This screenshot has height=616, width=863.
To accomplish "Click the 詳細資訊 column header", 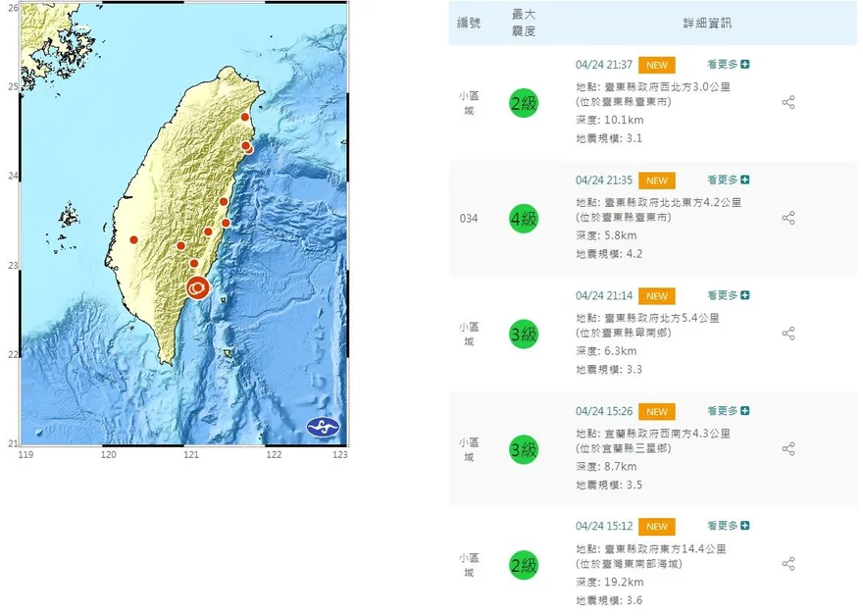I will (707, 23).
